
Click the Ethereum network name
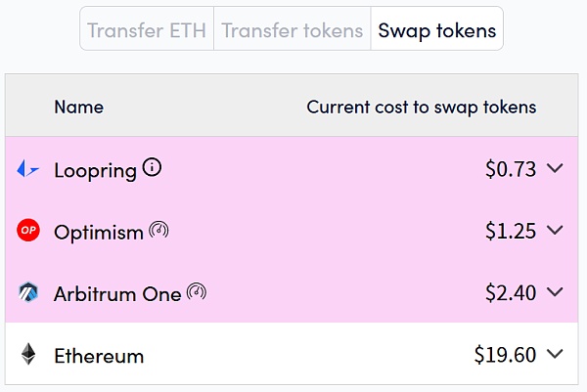pyautogui.click(x=99, y=355)
